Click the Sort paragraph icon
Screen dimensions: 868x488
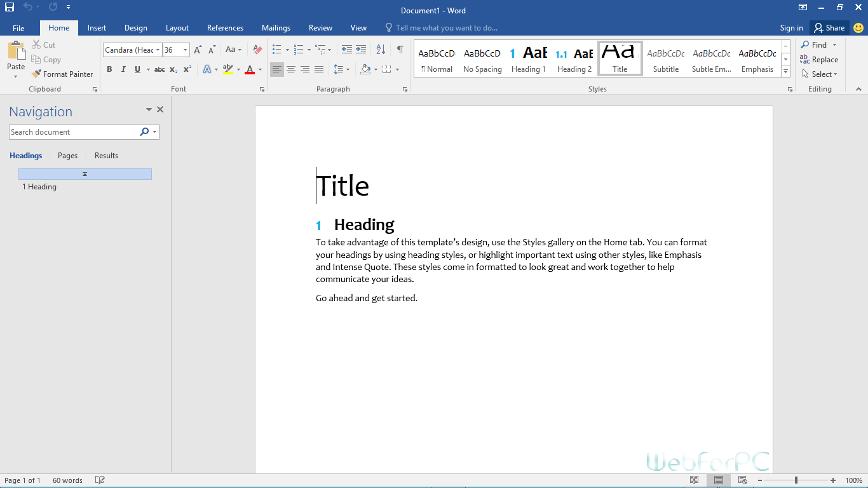381,50
